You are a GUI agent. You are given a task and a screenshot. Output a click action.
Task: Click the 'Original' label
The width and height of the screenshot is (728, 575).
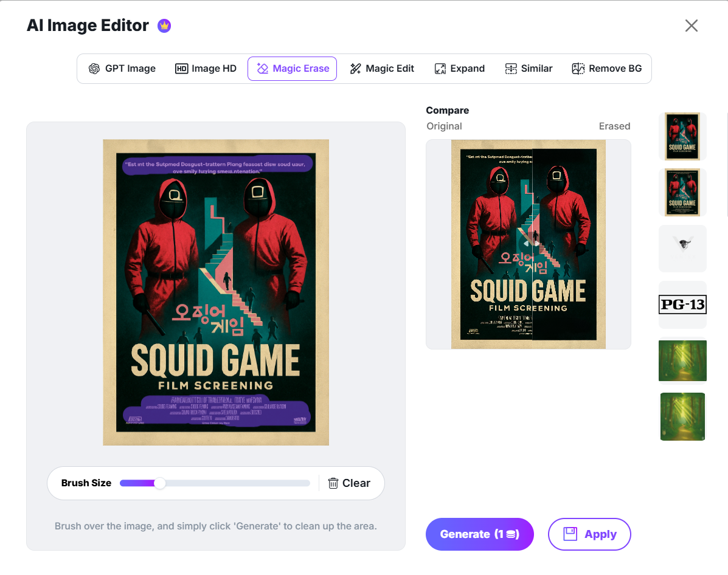click(445, 126)
